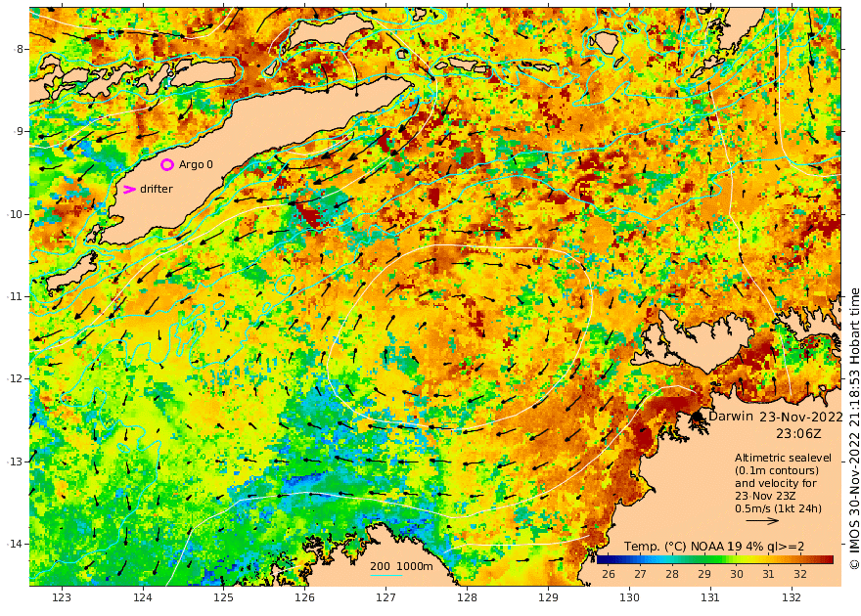
Task: Click the longitude axis label '127'
Action: [386, 597]
